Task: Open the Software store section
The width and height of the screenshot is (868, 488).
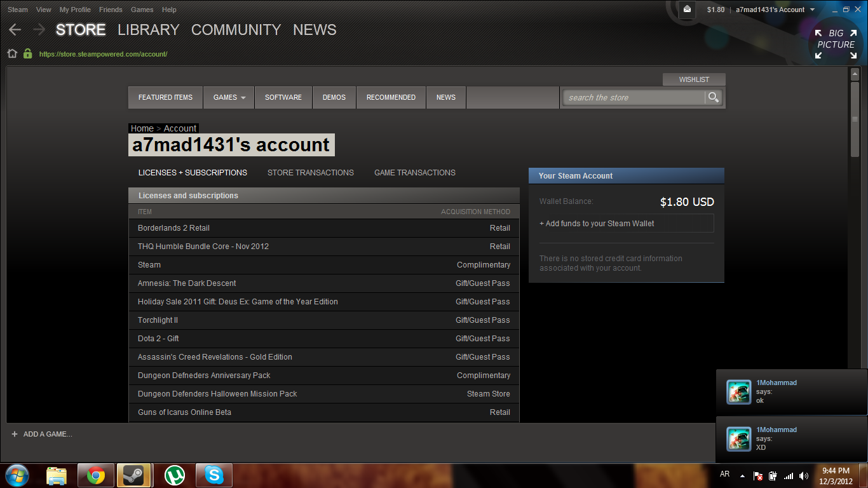Action: tap(283, 97)
